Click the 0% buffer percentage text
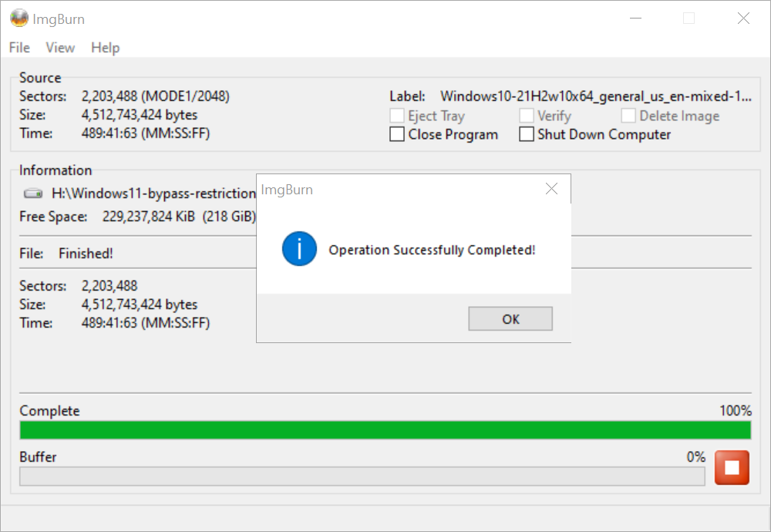Screen dimensions: 771x532 point(695,456)
